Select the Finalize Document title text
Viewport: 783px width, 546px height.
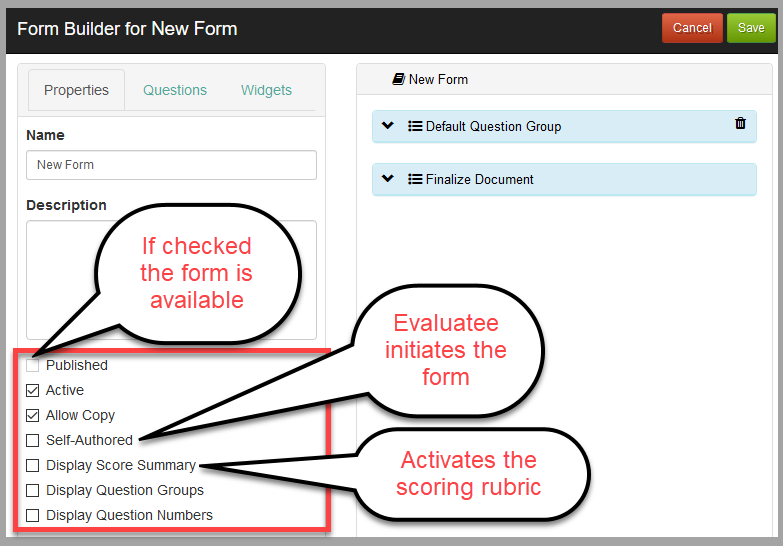click(x=479, y=179)
